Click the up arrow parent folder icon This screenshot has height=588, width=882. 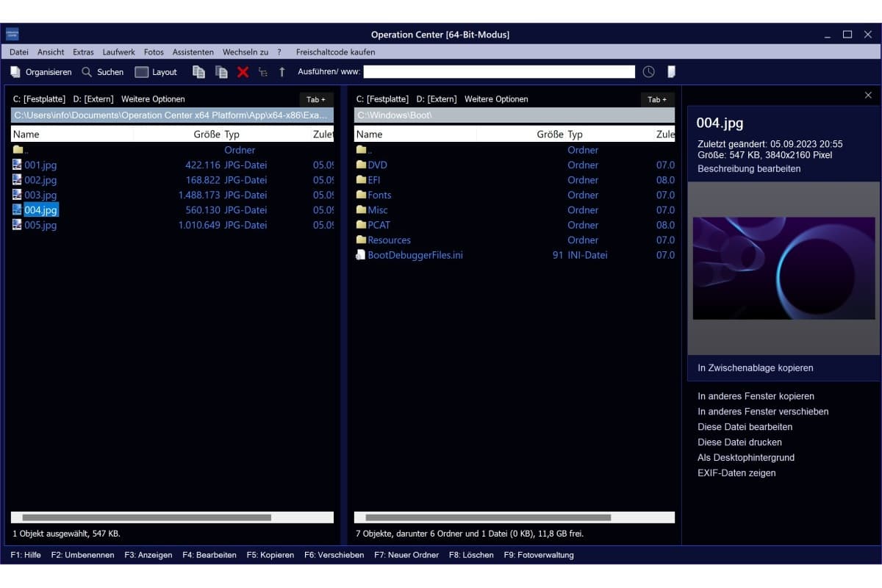coord(282,72)
